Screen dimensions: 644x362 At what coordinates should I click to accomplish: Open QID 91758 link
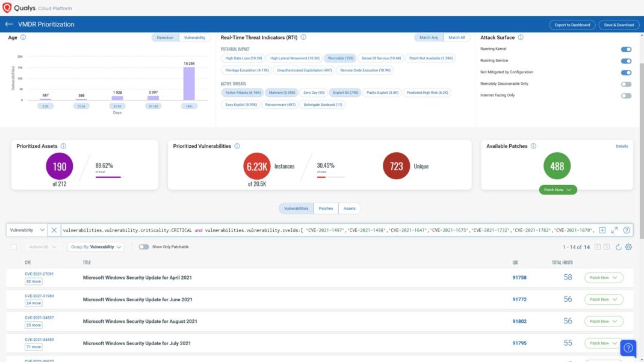click(x=519, y=278)
